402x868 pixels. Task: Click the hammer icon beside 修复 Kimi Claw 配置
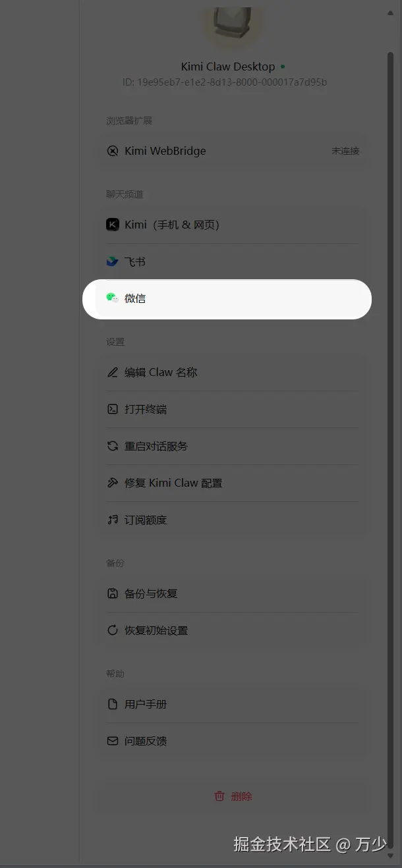point(113,483)
